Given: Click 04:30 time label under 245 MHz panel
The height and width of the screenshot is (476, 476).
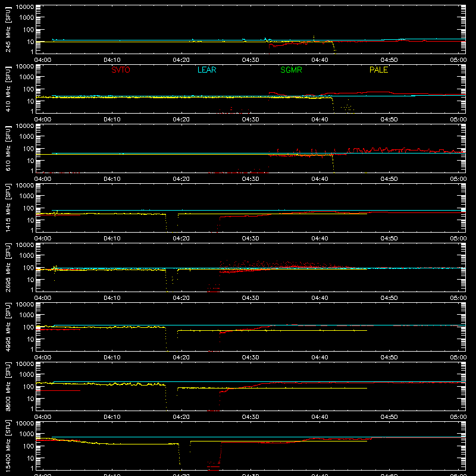Looking at the screenshot, I should click(250, 60).
